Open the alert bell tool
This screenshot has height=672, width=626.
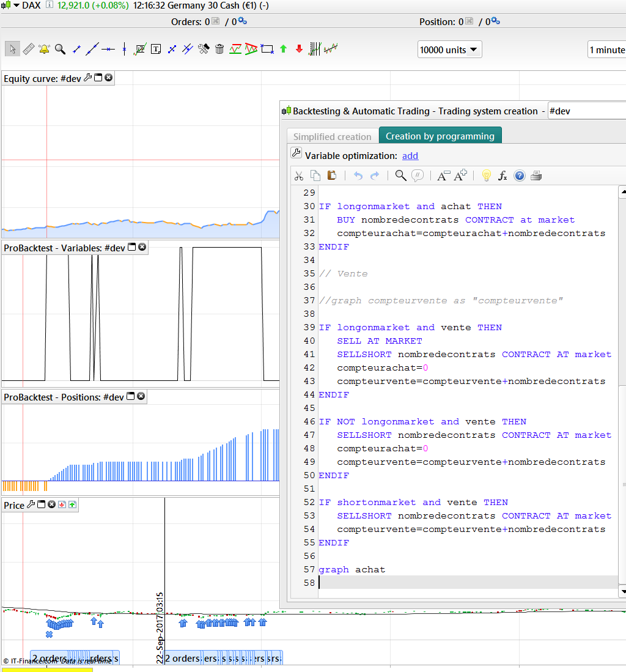(x=44, y=49)
